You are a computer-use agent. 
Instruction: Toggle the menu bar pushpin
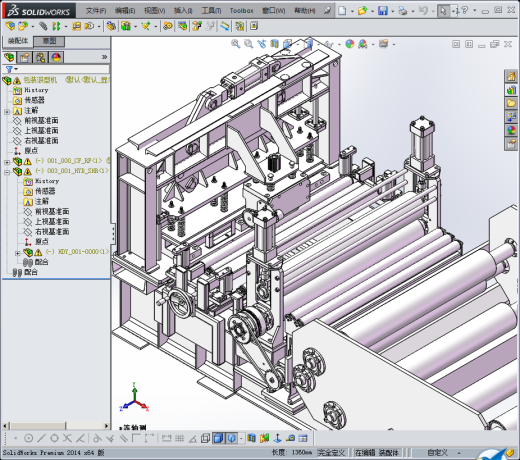point(327,11)
